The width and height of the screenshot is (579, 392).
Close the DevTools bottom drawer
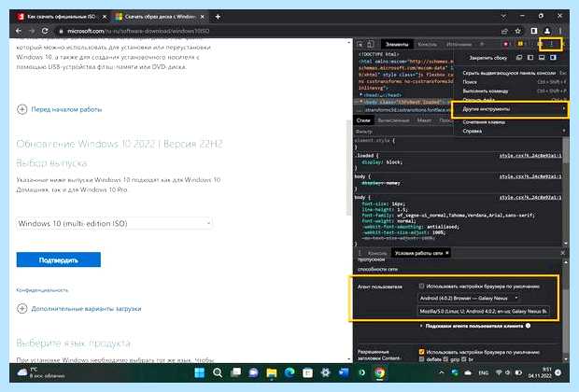pos(562,253)
